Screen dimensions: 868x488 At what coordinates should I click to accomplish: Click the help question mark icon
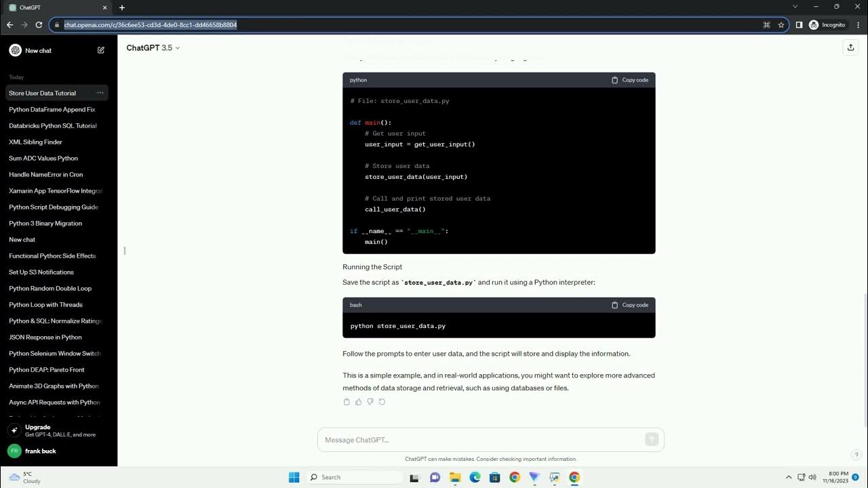coord(856,455)
